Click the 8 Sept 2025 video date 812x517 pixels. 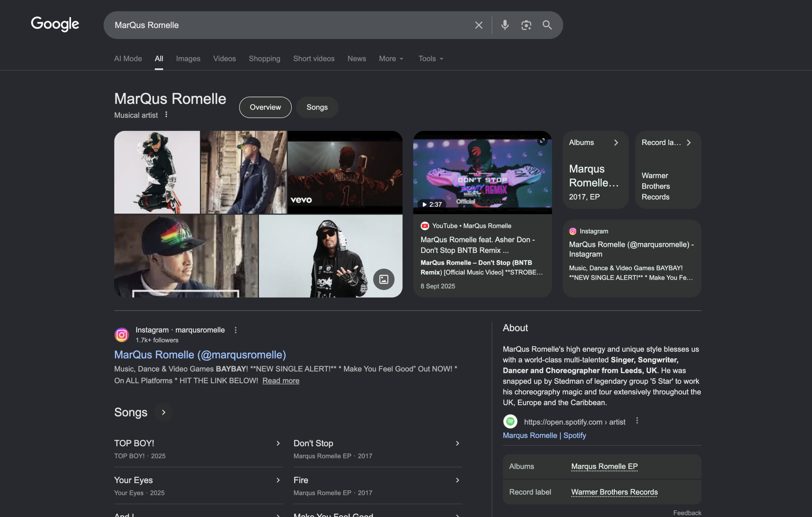438,286
